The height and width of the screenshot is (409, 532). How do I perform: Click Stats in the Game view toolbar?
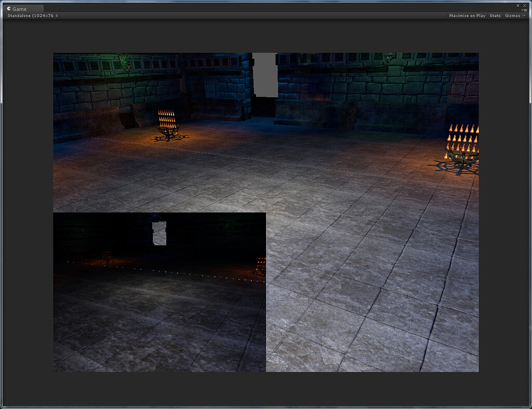(x=495, y=16)
